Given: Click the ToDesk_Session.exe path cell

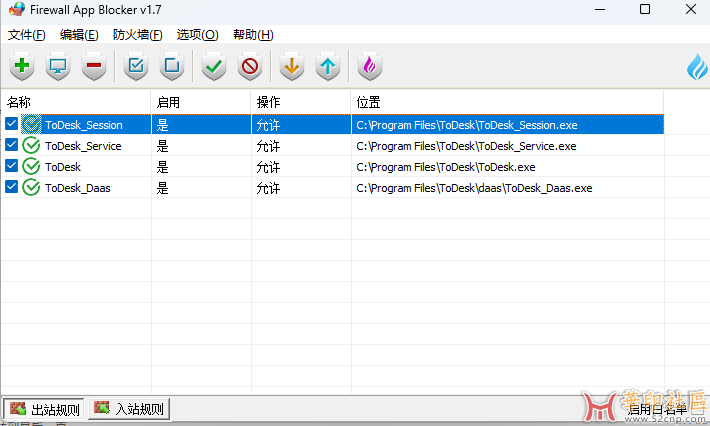Looking at the screenshot, I should [467, 125].
